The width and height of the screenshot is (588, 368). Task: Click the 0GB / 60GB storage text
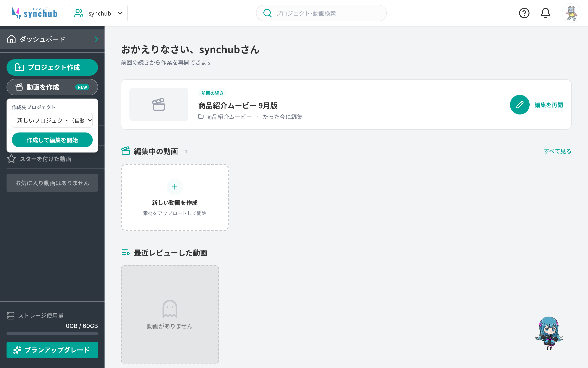82,326
